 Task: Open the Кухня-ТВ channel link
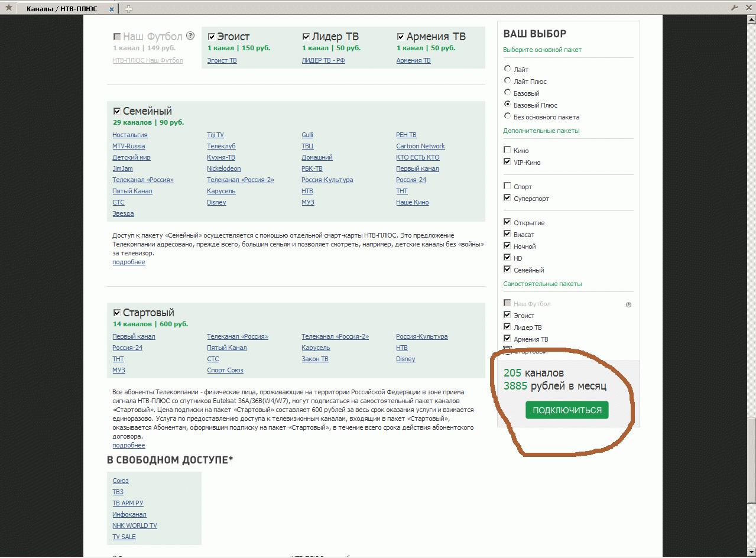[x=221, y=157]
